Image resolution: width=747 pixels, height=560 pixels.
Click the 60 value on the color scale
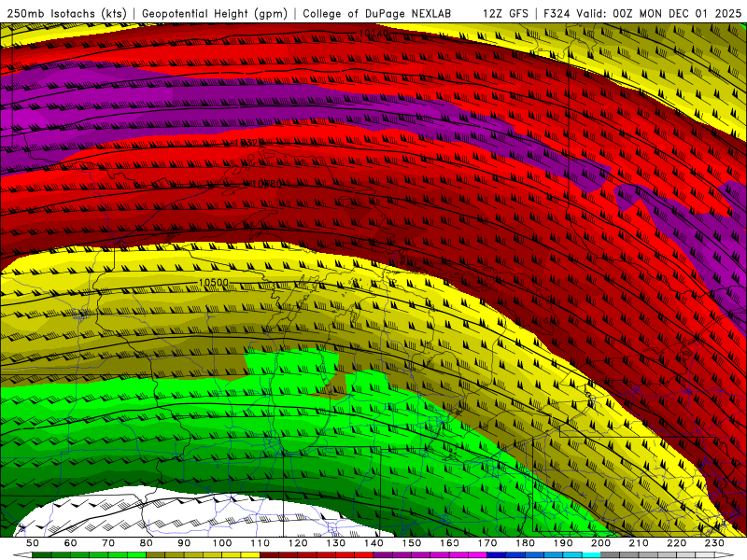pyautogui.click(x=70, y=543)
